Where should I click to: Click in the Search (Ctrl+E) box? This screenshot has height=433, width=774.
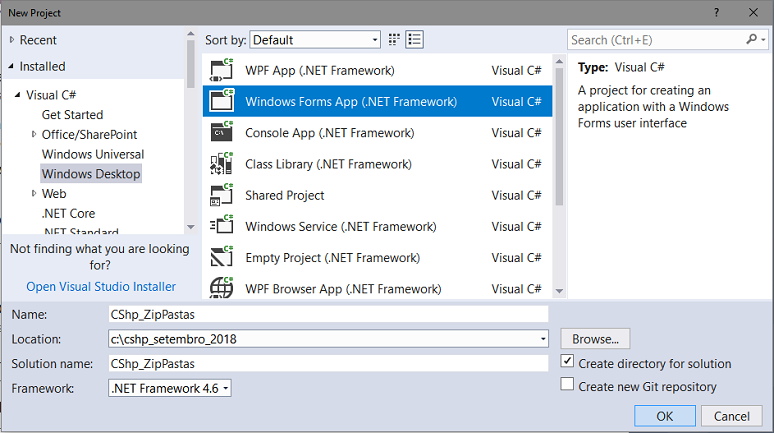(x=657, y=39)
